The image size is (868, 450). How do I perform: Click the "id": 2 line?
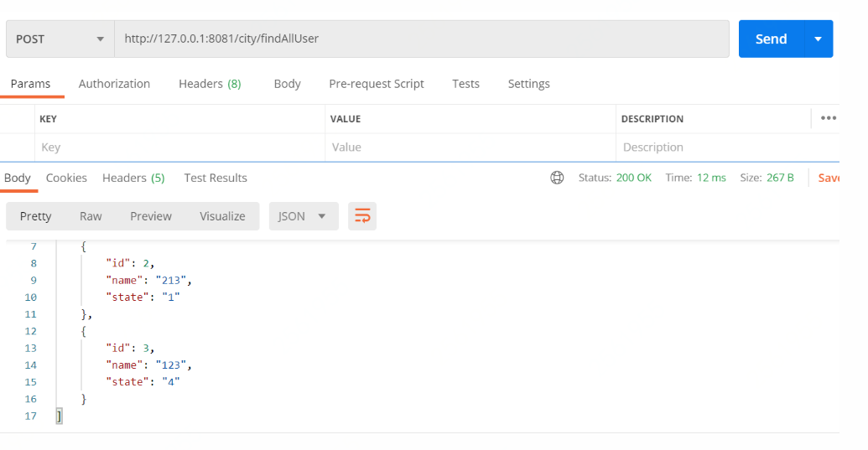click(130, 263)
